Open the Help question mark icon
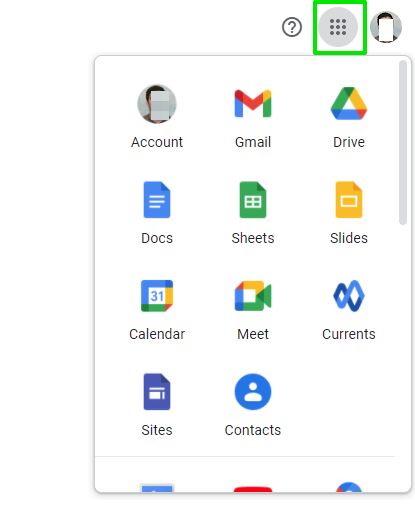415x518 pixels. (292, 27)
